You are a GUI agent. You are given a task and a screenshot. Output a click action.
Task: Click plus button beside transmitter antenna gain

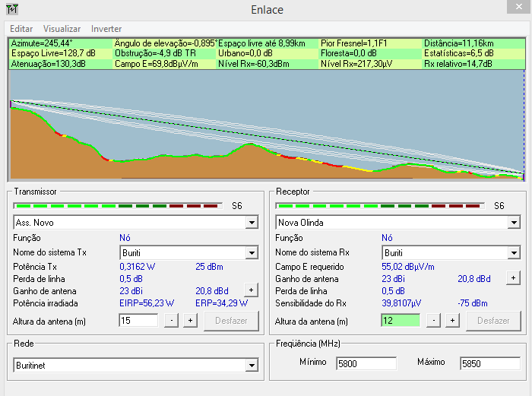coord(250,290)
